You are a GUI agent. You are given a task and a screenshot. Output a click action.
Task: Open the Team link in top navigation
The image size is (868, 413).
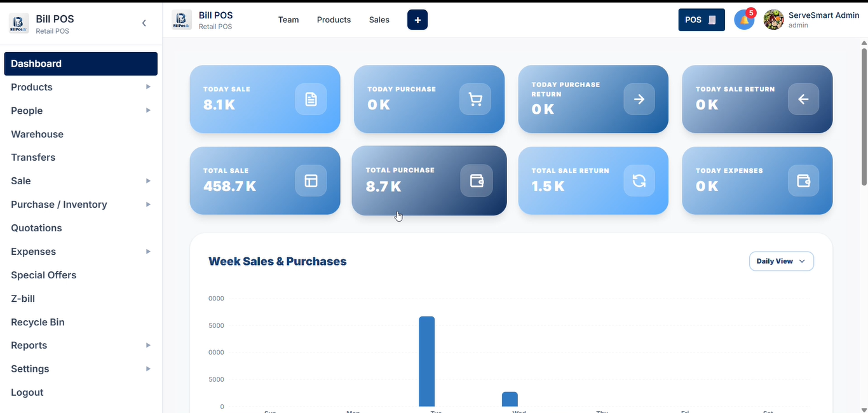tap(288, 20)
